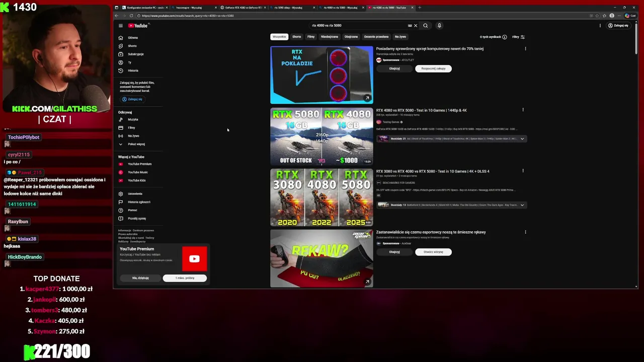Viewport: 644px width, 362px height.
Task: Open more options for RTX 4080 vs 5080 video
Action: pos(523,110)
